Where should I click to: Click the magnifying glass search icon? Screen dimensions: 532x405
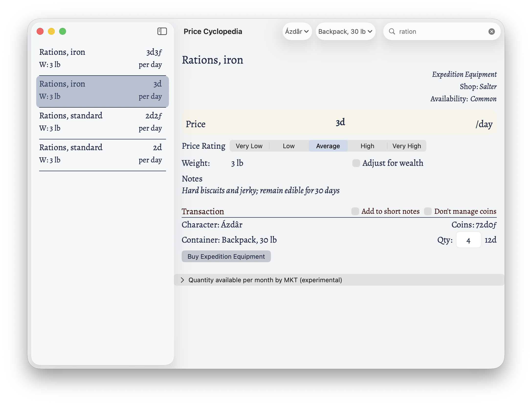[392, 32]
